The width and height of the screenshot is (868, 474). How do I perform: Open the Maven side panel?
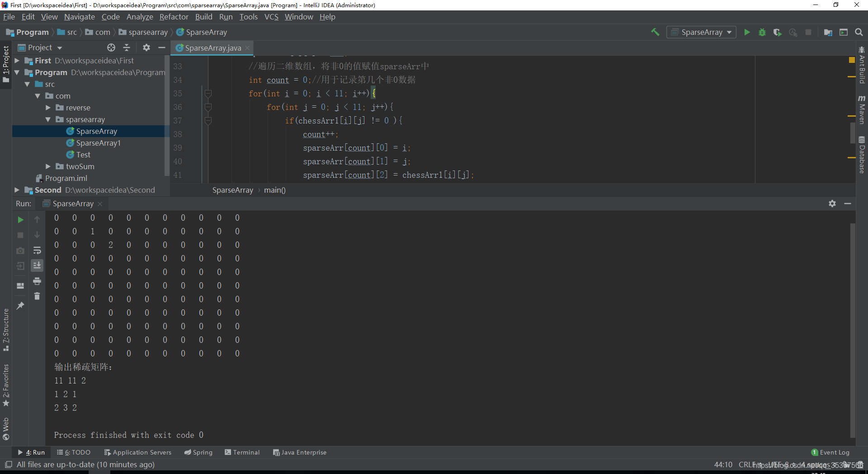coord(862,109)
